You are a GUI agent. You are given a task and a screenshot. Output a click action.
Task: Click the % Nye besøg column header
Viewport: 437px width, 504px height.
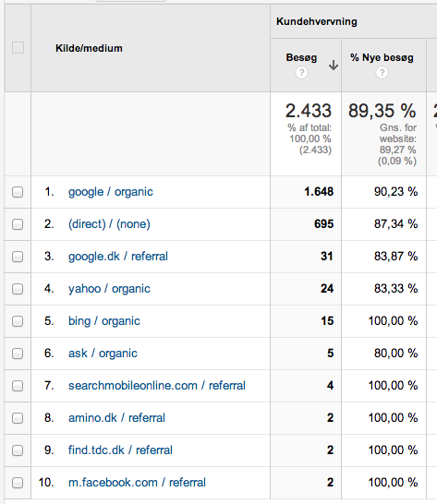(382, 57)
